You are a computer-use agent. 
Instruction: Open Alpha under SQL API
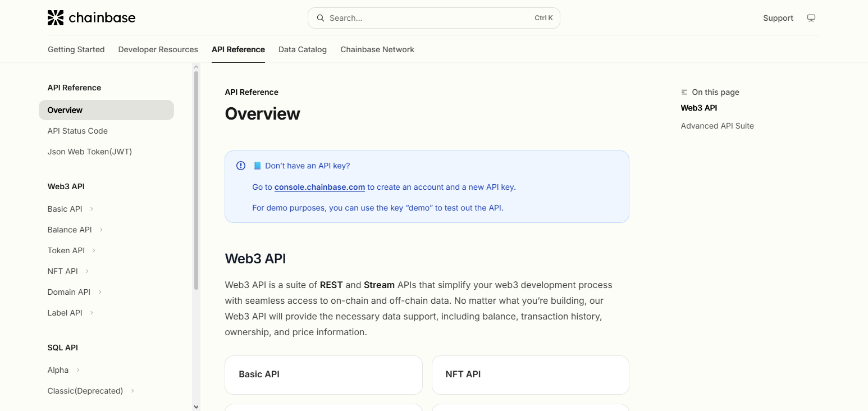pos(58,370)
